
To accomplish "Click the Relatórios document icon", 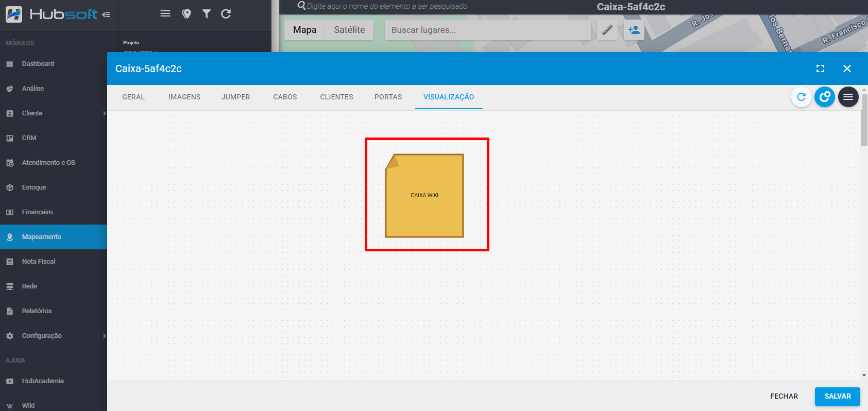I will [10, 311].
